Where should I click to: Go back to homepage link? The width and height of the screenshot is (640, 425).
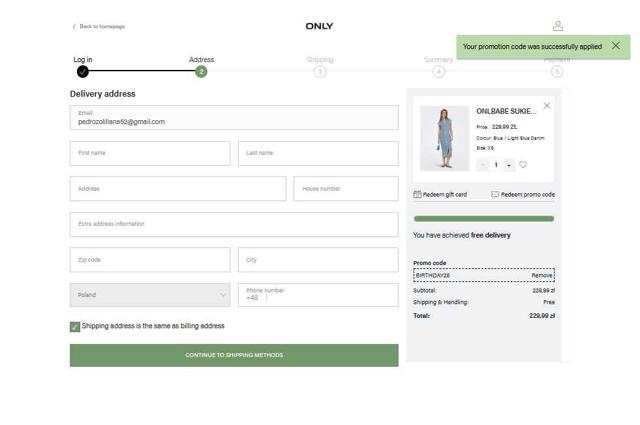click(99, 27)
